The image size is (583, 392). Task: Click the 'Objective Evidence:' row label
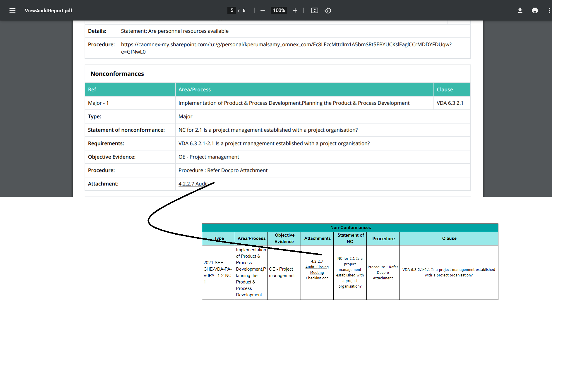(112, 157)
